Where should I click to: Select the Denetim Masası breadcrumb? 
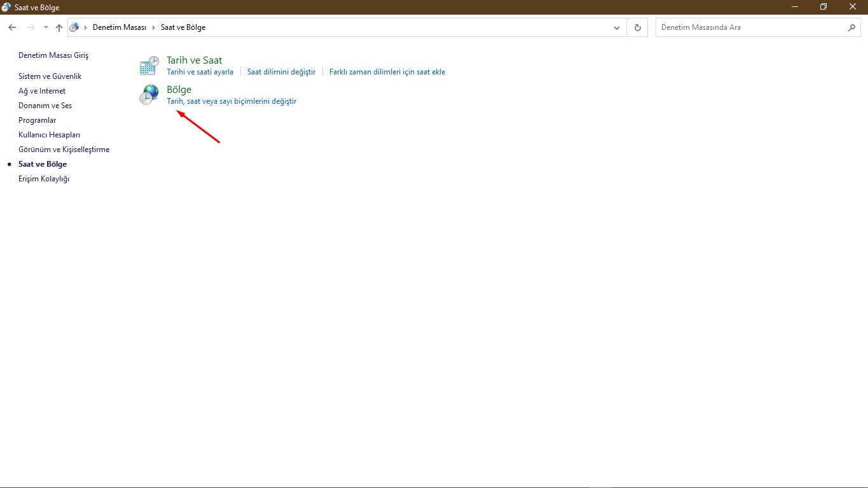[x=120, y=27]
